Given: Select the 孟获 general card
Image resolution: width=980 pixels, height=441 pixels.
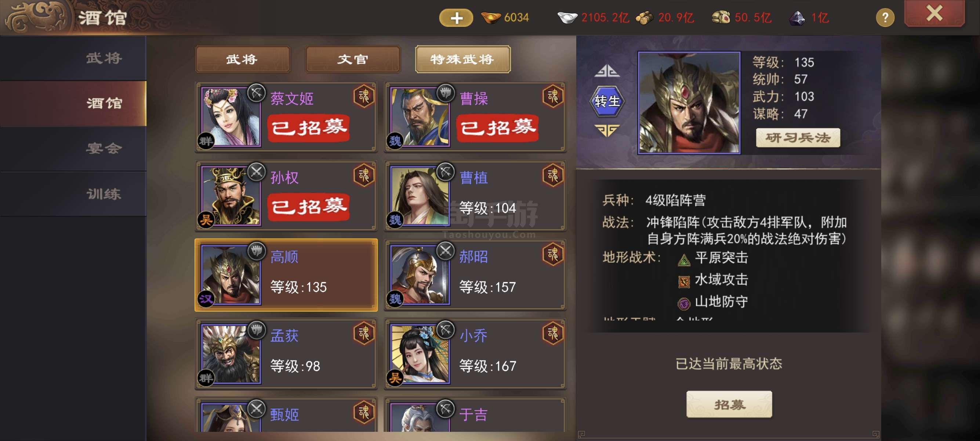Looking at the screenshot, I should tap(286, 354).
